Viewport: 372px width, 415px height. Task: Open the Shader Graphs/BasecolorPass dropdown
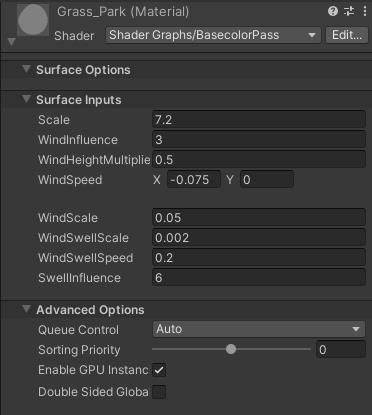click(x=213, y=35)
